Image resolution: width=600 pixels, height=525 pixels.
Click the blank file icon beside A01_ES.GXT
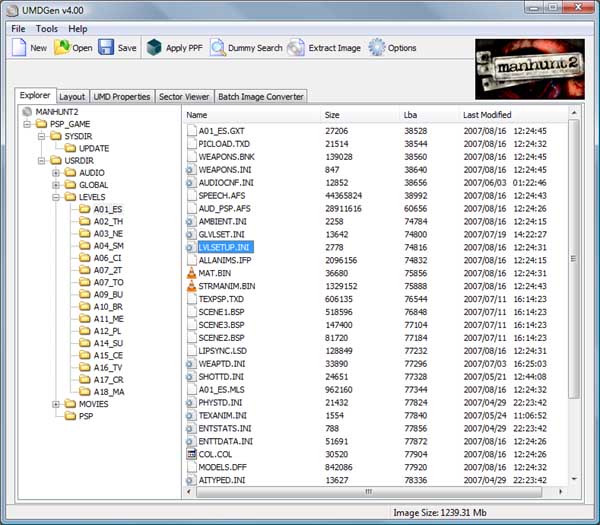click(191, 131)
